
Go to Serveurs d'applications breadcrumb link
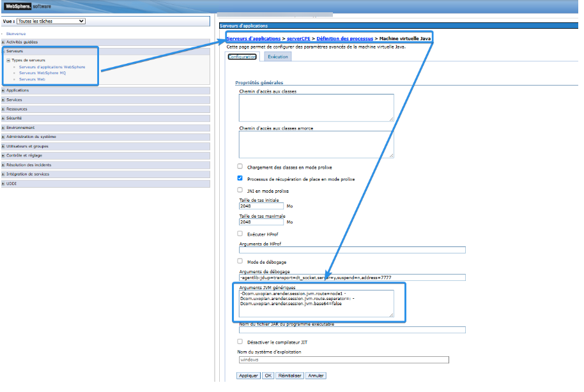click(x=254, y=39)
